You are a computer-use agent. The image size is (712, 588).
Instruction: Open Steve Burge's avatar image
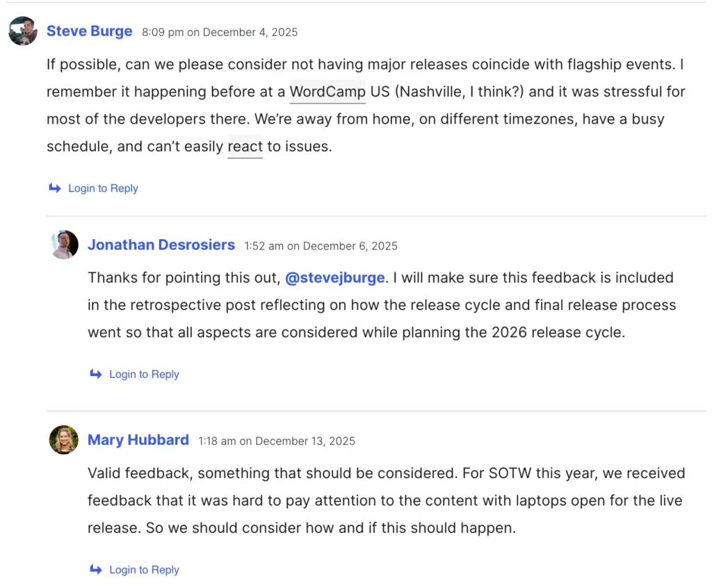point(22,31)
